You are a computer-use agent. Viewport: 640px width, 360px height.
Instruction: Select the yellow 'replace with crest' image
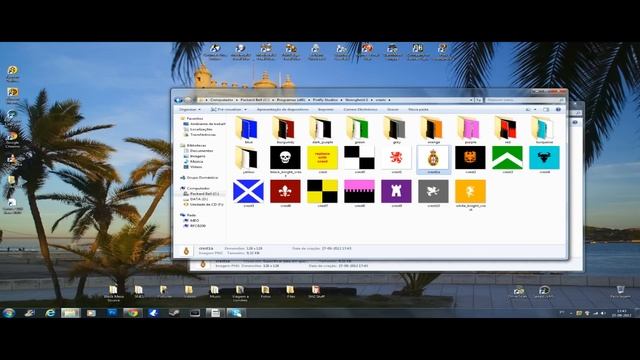(322, 158)
